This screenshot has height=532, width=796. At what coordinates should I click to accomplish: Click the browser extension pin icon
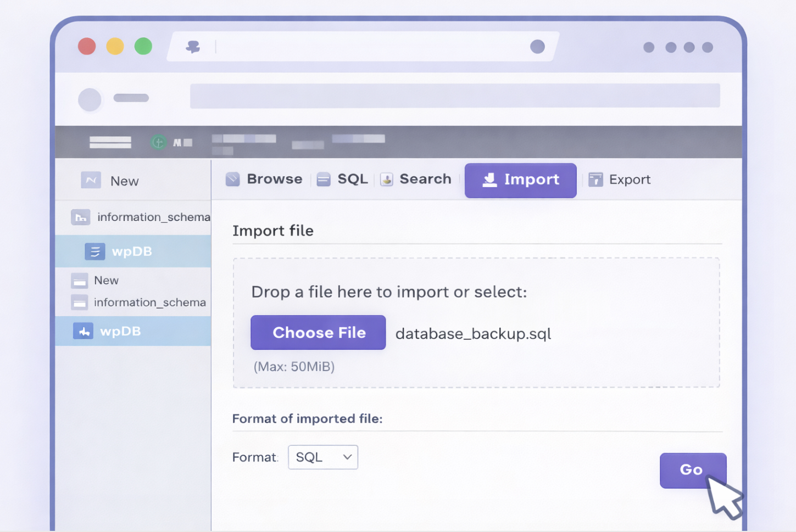click(194, 47)
